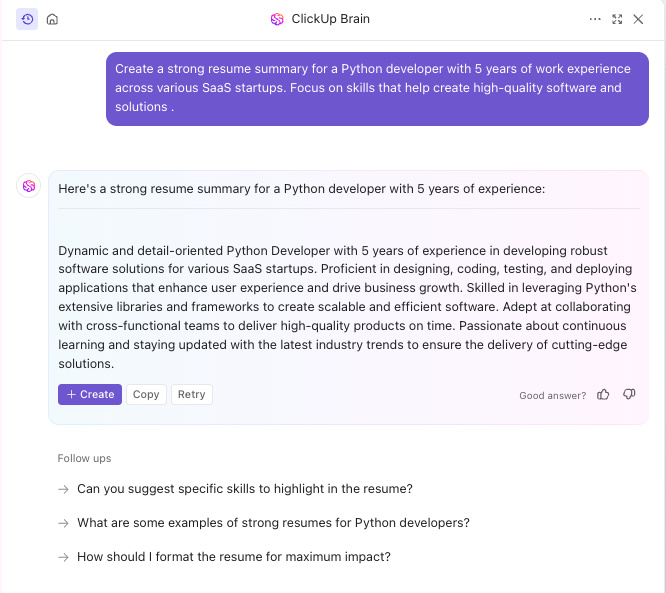Retry generating the response
This screenshot has height=593, width=666.
point(191,394)
